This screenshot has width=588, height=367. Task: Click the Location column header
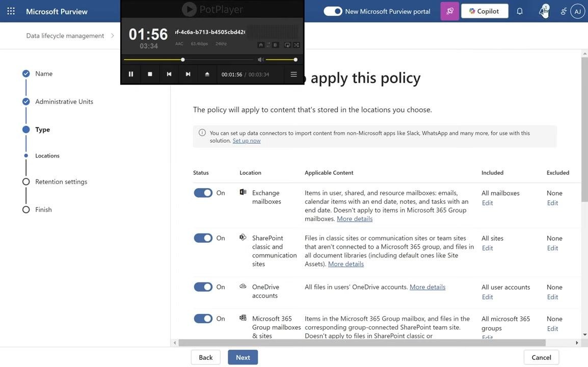click(250, 173)
